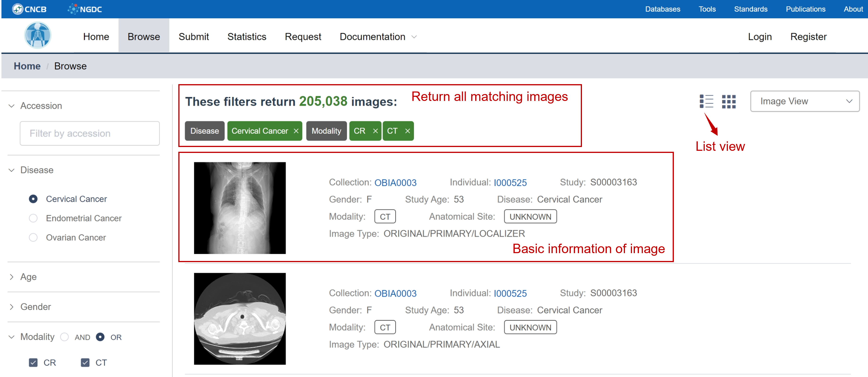868x377 pixels.
Task: Focus the Filter by accession field
Action: (90, 133)
